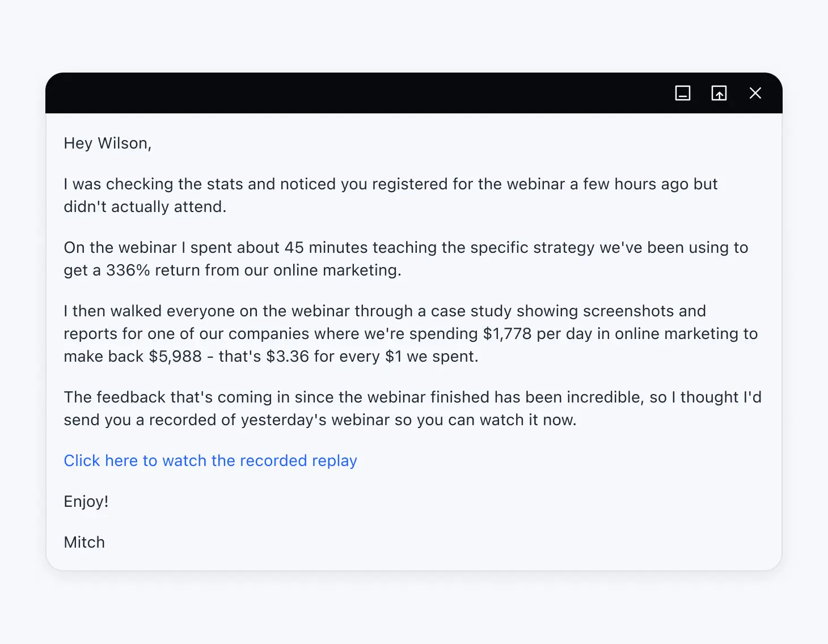Click the "Mitch" signature
The width and height of the screenshot is (828, 644).
click(x=85, y=543)
